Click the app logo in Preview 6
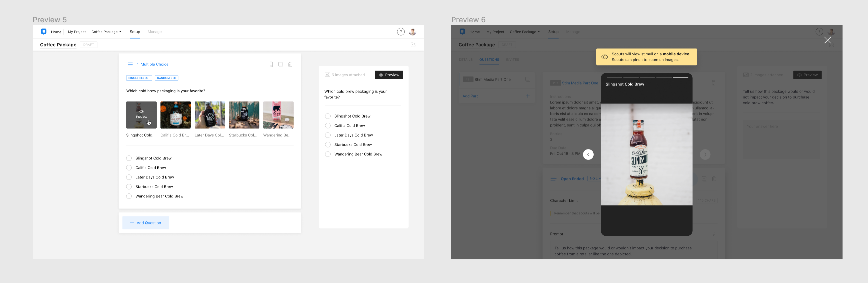The image size is (868, 283). click(462, 32)
